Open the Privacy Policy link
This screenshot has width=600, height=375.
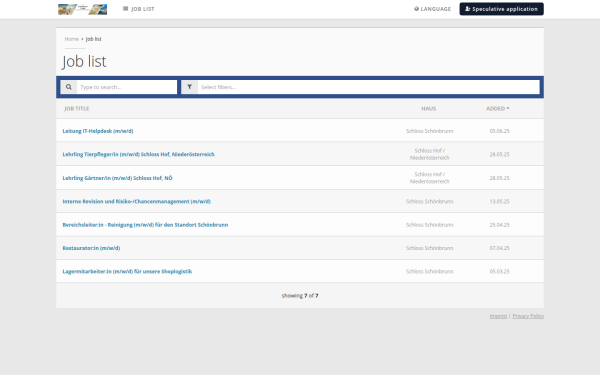click(528, 316)
